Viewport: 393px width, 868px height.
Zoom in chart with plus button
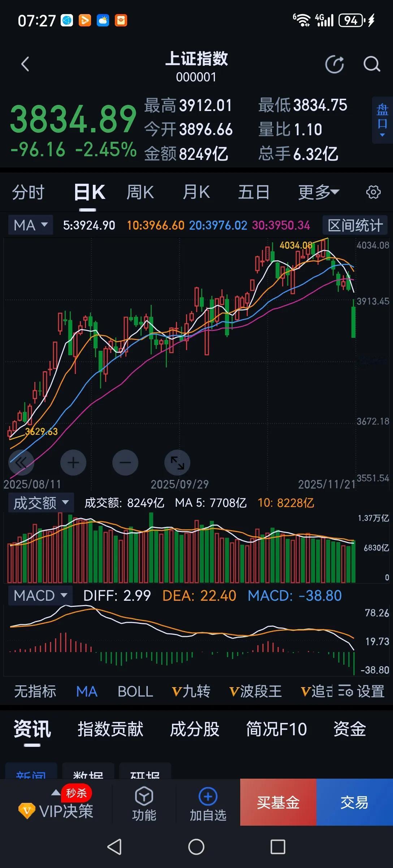coord(73,462)
